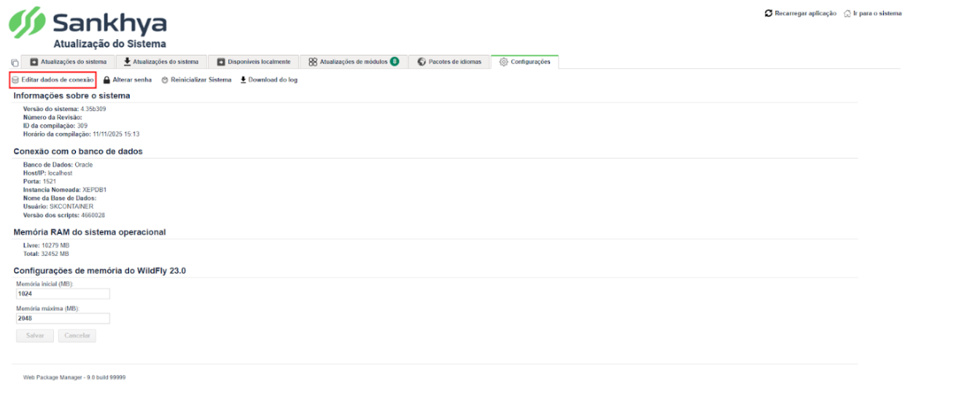Click the Sankhya logo
This screenshot has height=416, width=980.
[88, 23]
